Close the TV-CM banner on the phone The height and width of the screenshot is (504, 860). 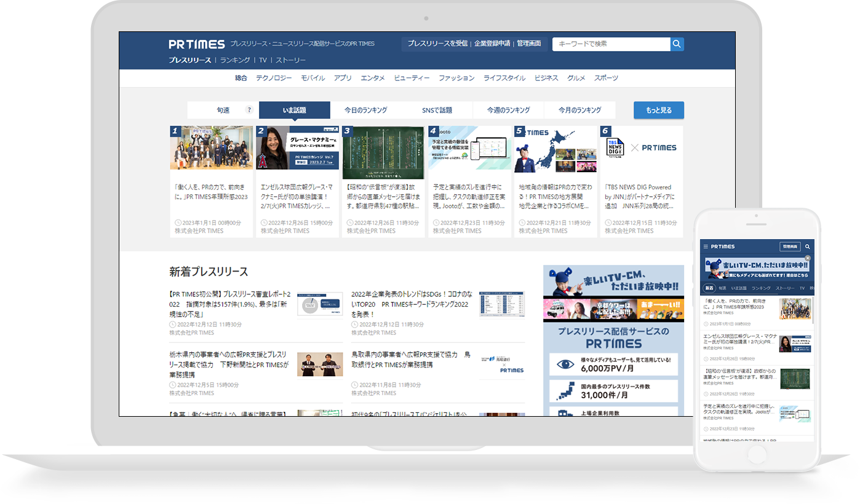tap(808, 258)
